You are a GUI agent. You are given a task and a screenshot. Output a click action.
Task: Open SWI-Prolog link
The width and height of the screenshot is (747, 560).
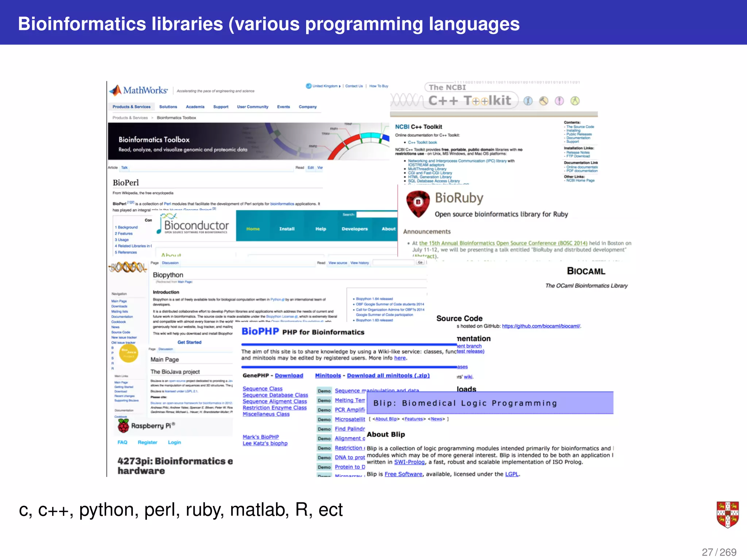tap(409, 462)
